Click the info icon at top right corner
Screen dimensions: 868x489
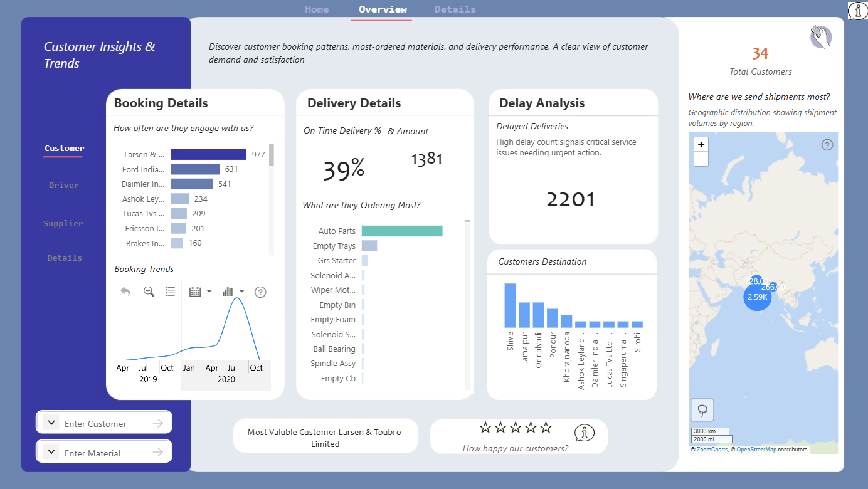click(x=857, y=11)
